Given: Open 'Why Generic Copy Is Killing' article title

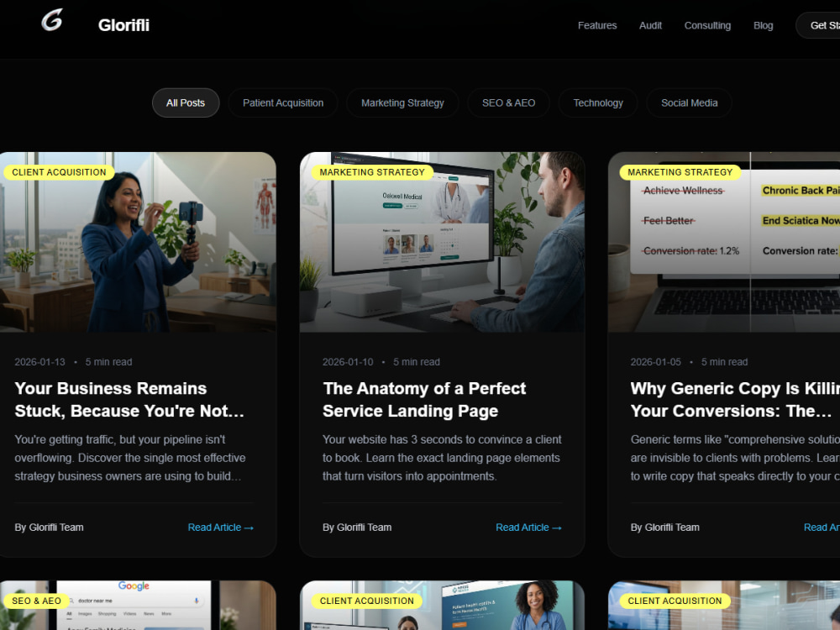Looking at the screenshot, I should [735, 400].
